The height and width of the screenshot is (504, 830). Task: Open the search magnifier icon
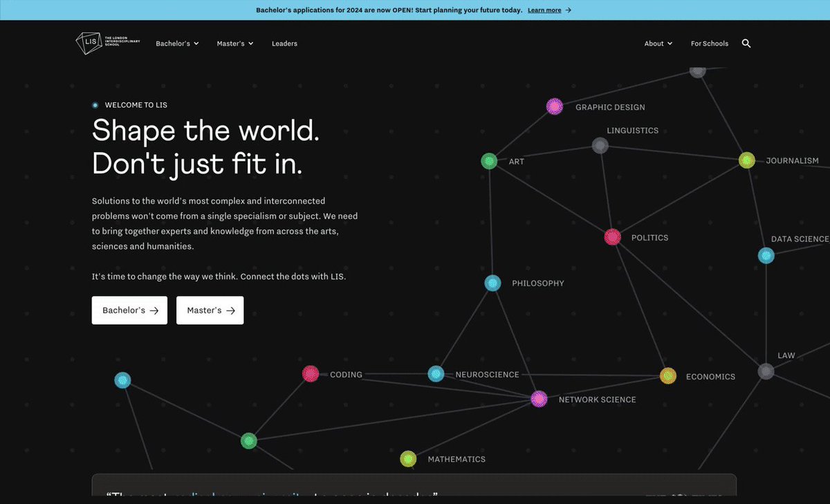pyautogui.click(x=746, y=43)
